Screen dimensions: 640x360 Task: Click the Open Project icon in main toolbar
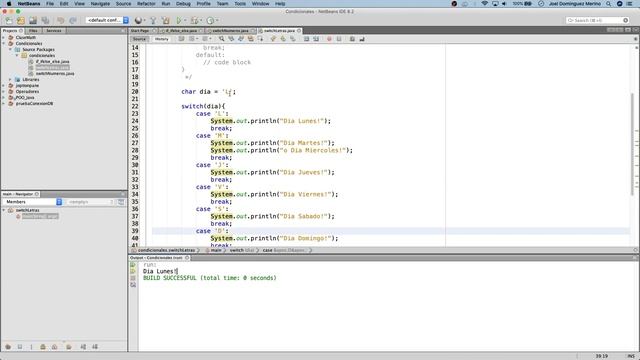[33, 20]
